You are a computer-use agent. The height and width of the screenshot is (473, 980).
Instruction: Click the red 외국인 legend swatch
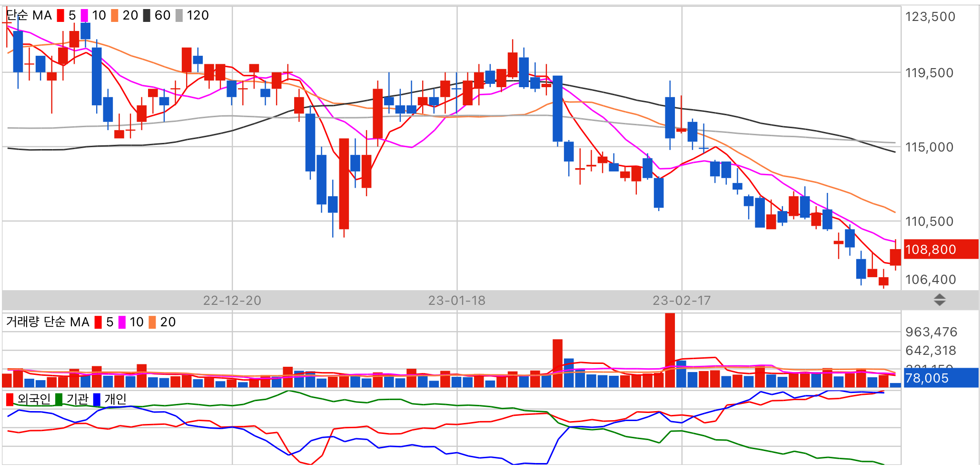10,399
